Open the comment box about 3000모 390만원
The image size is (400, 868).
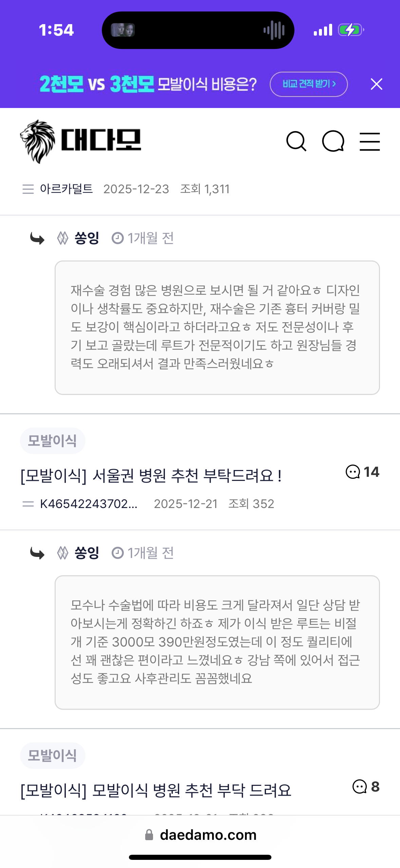tap(217, 642)
